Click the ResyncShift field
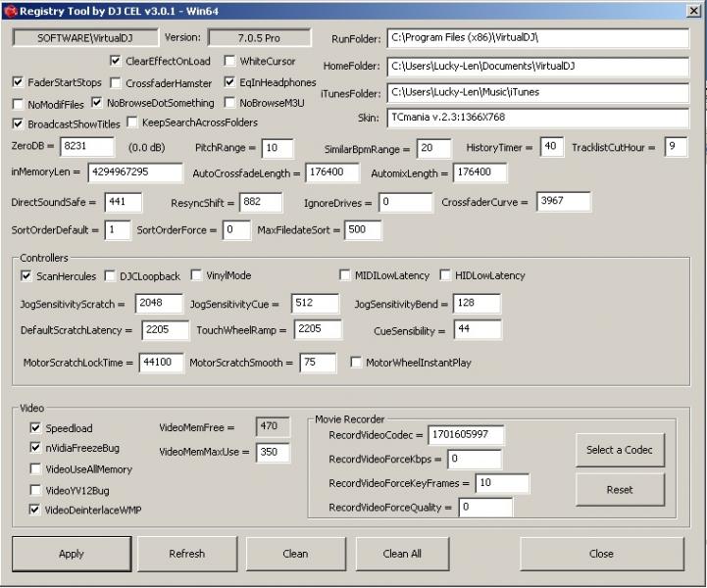The height and width of the screenshot is (588, 707). click(x=261, y=202)
